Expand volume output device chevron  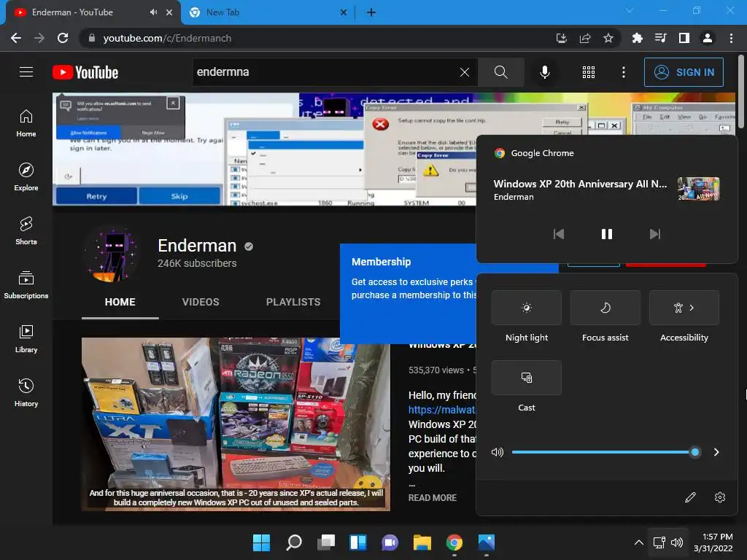click(716, 452)
